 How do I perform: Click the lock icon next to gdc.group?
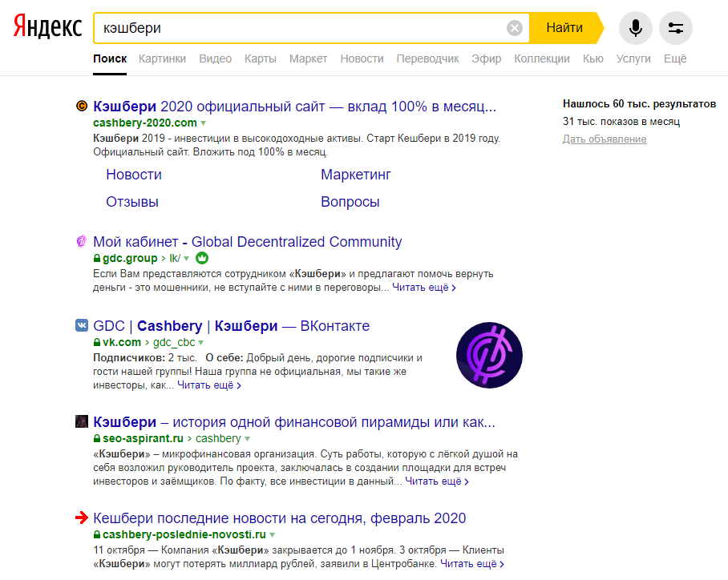[96, 258]
